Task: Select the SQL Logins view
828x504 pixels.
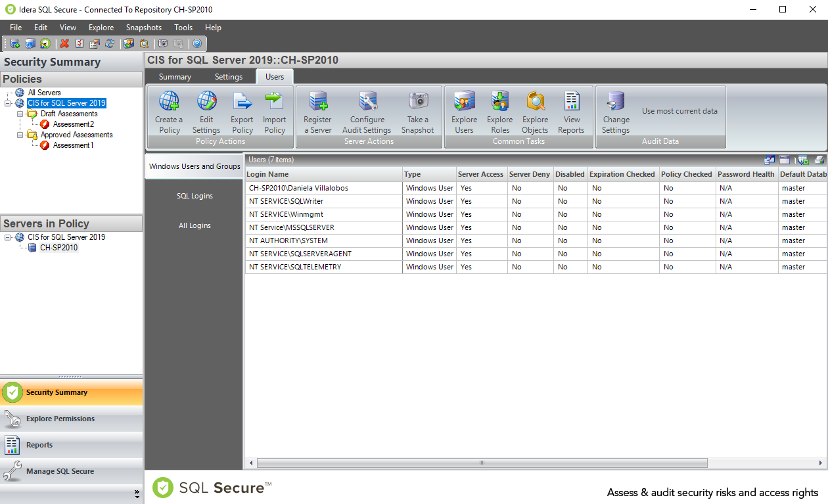Action: pos(195,196)
